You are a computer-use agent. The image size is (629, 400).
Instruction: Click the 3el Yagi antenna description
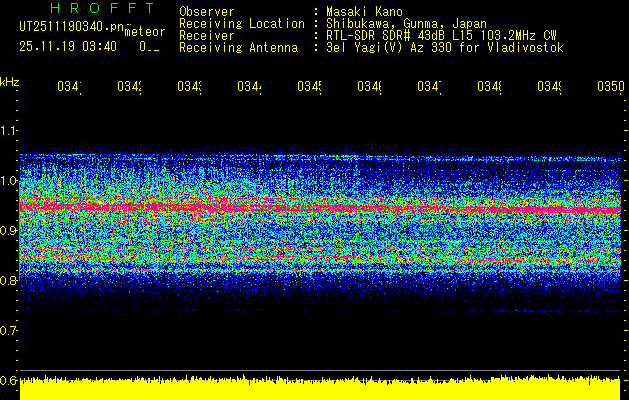pyautogui.click(x=445, y=48)
